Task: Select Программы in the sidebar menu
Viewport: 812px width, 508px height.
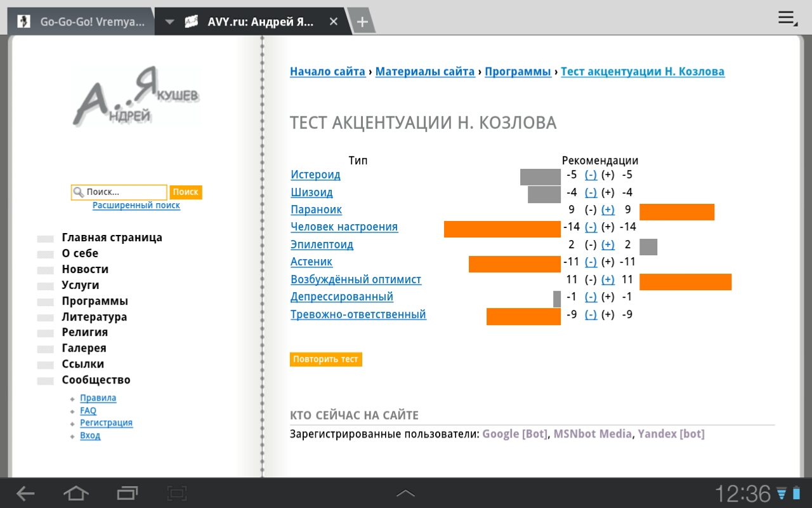Action: pos(95,301)
